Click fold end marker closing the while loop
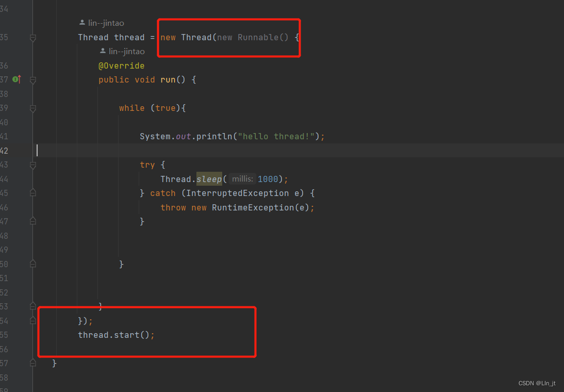Screen dimensions: 564x392 click(x=32, y=264)
